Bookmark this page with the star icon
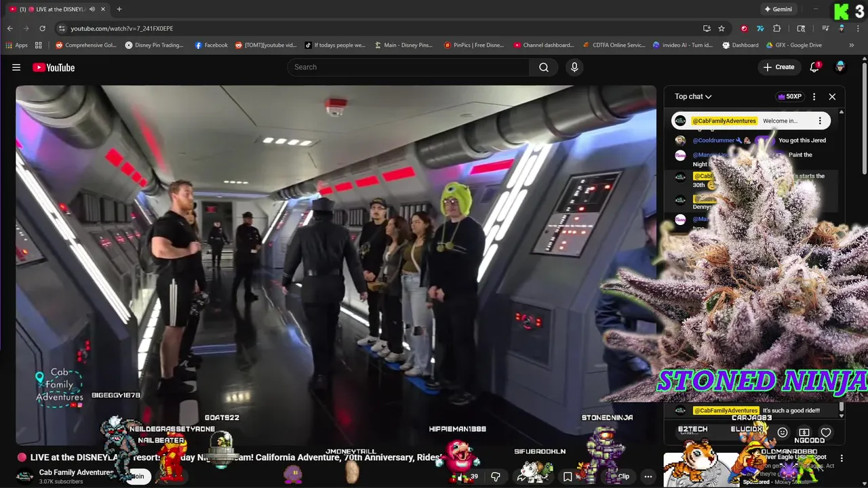This screenshot has width=868, height=488. tap(722, 28)
